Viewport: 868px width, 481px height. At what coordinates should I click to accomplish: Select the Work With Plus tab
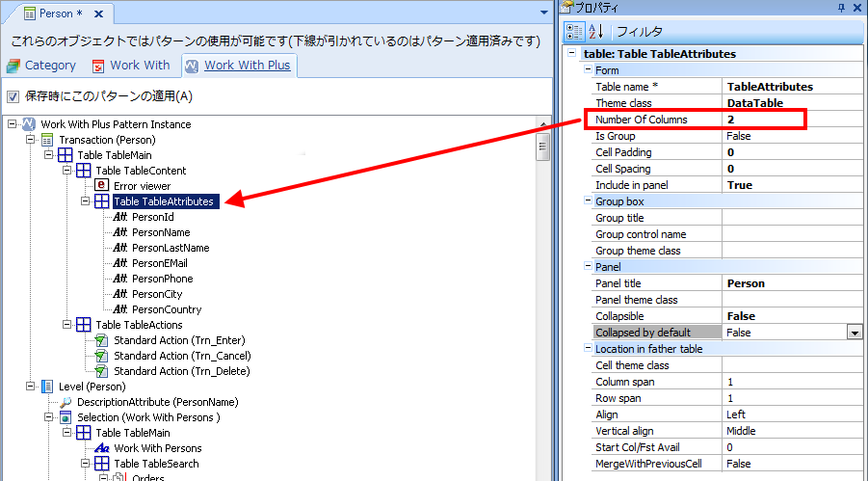[239, 66]
